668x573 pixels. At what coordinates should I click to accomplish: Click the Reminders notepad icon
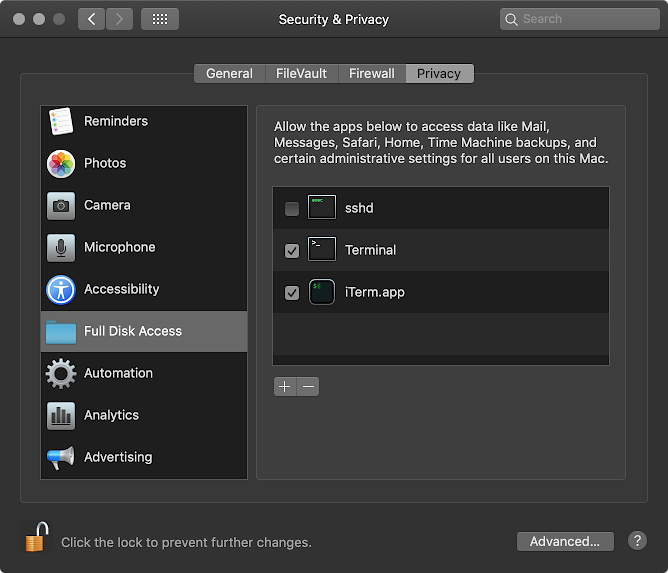(61, 121)
